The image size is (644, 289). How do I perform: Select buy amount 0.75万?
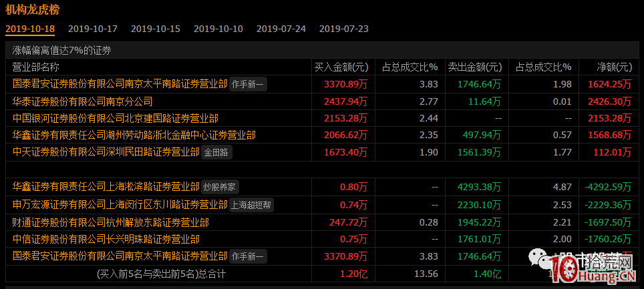tap(353, 239)
